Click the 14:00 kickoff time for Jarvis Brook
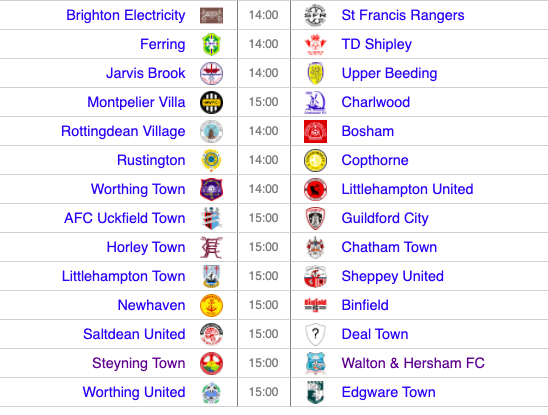Image resolution: width=548 pixels, height=415 pixels. (264, 73)
